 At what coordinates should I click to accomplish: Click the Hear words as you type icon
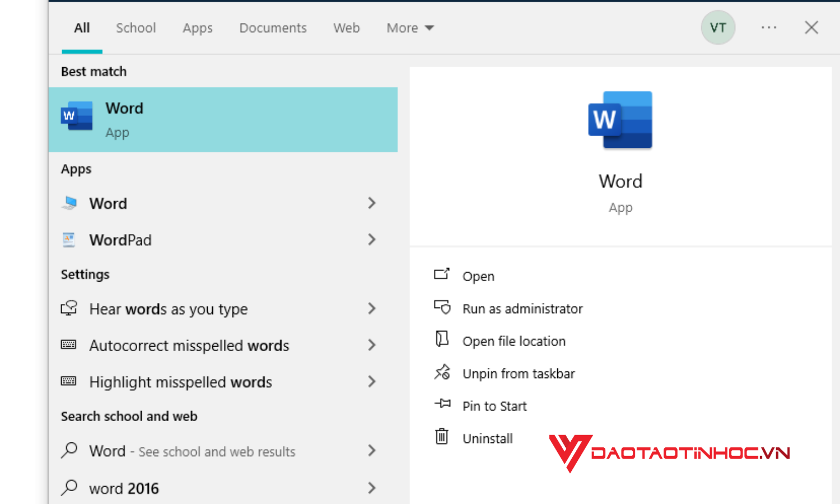[x=69, y=309]
